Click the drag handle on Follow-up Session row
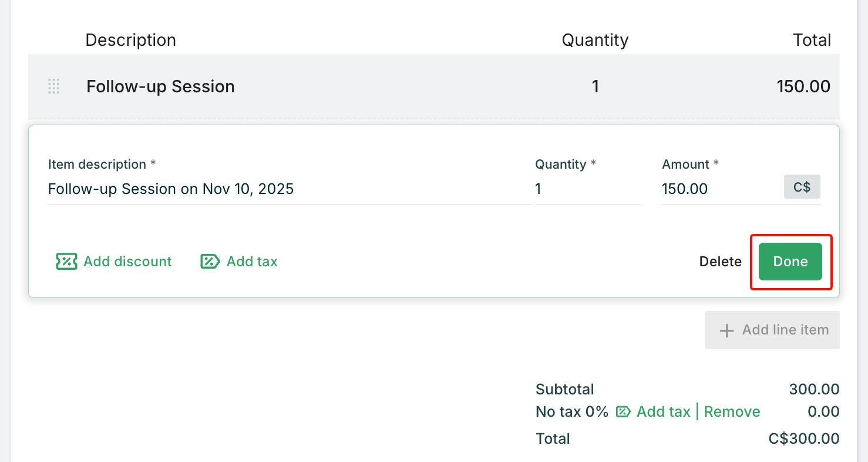The width and height of the screenshot is (868, 462). (x=53, y=86)
